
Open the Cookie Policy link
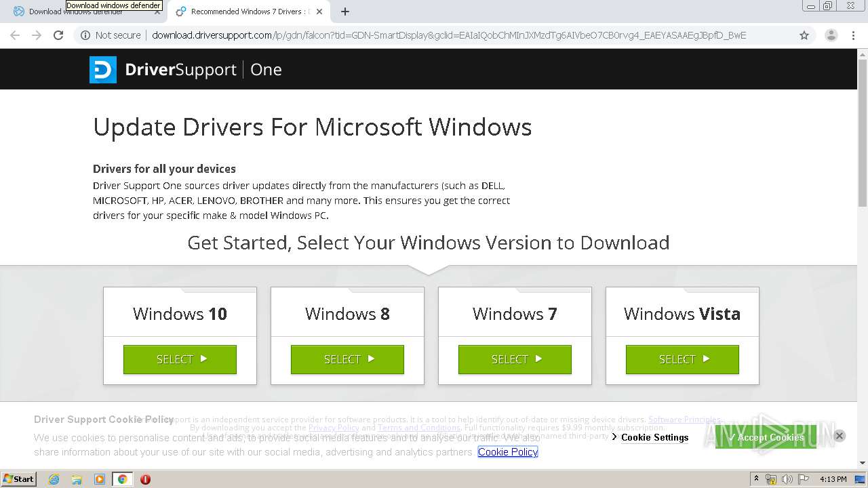[x=508, y=452]
